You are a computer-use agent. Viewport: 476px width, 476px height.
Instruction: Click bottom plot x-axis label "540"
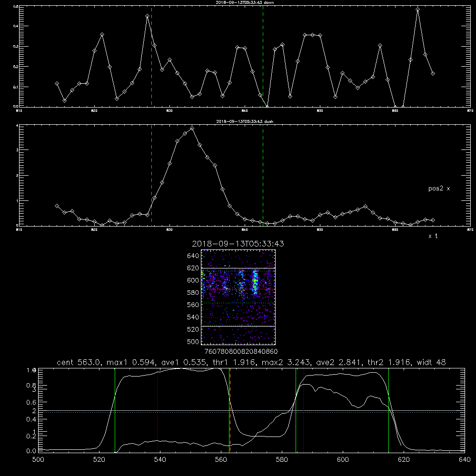(x=160, y=460)
